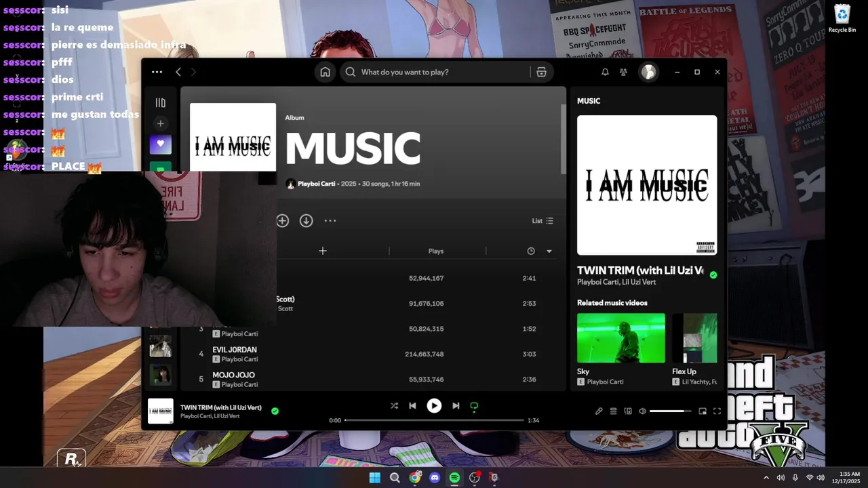Select the EVIL J0RDAN track
The image size is (868, 488).
[235, 350]
